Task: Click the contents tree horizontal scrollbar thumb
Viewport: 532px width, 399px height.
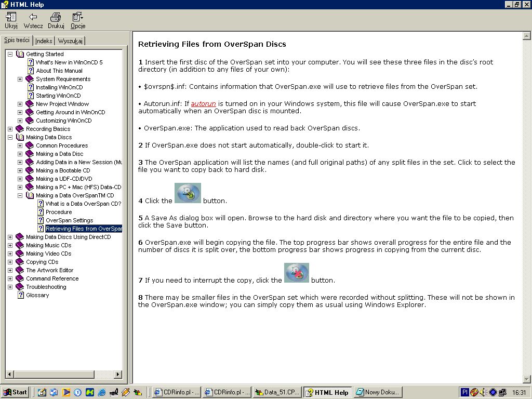Action: coord(54,374)
